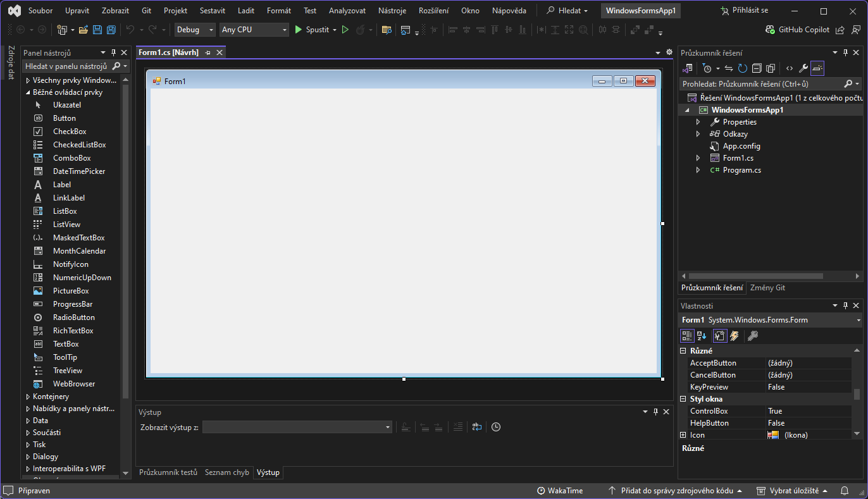
Task: Click the collapse all icon in Průzkumník řešení
Action: [x=757, y=68]
